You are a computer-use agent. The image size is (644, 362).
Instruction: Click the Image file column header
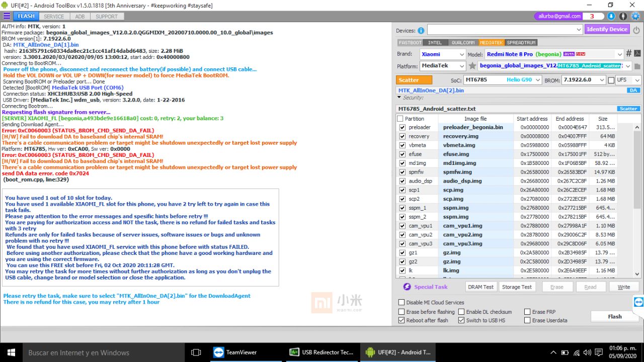[x=475, y=119]
